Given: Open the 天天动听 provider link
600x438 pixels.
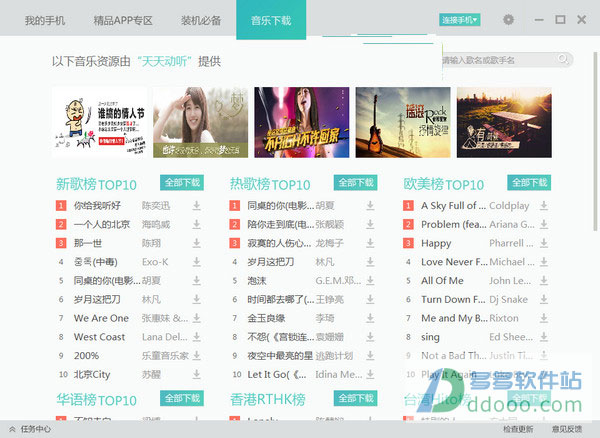Looking at the screenshot, I should click(165, 61).
